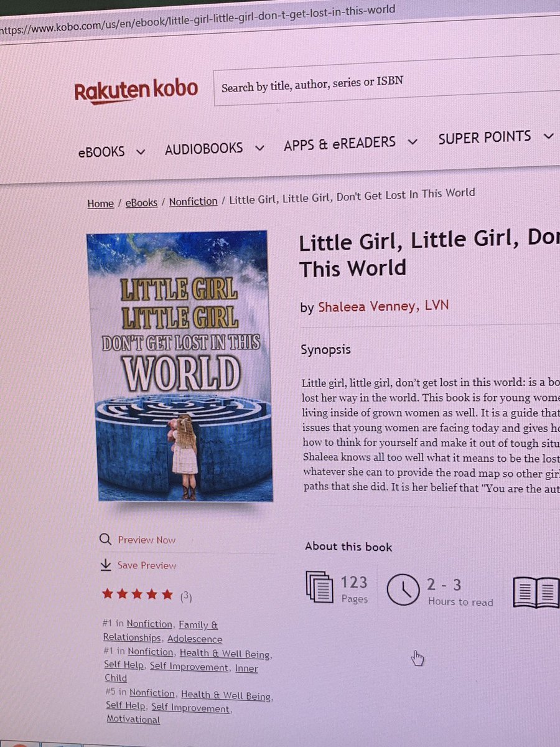Open the Motivational category link
This screenshot has width=560, height=747.
[133, 719]
